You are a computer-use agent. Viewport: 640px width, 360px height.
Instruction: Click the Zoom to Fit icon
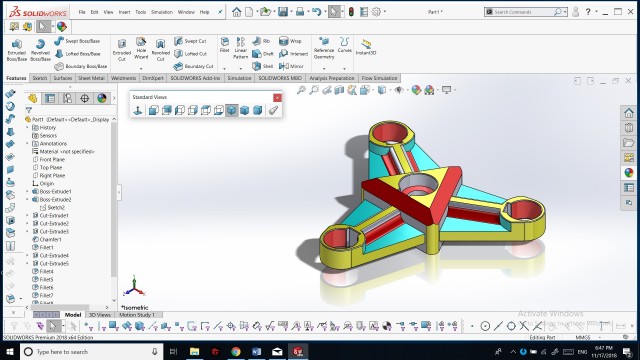coord(301,90)
